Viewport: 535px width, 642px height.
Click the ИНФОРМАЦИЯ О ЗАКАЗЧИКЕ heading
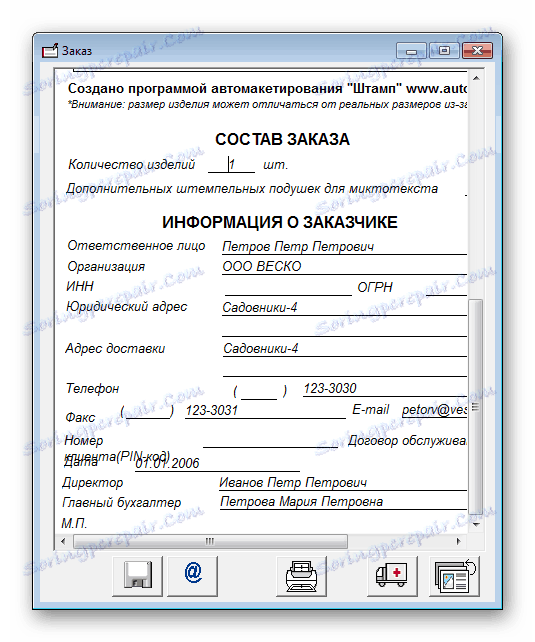pyautogui.click(x=280, y=222)
